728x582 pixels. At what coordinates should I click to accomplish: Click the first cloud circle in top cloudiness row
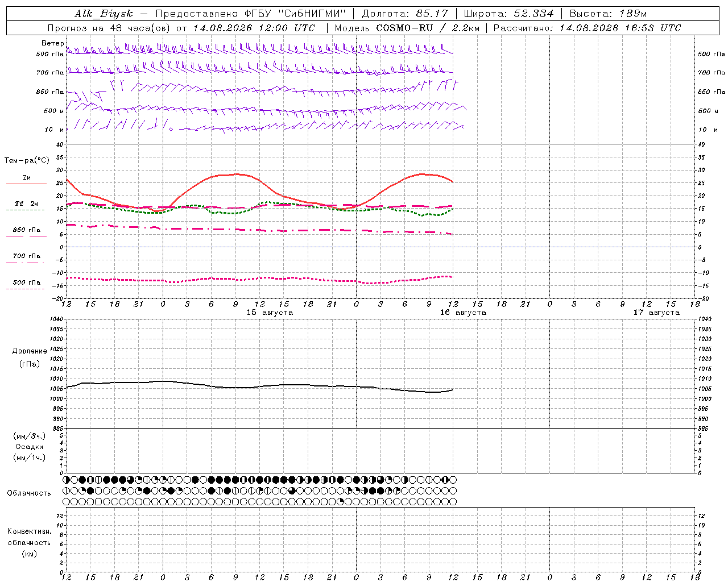(66, 480)
